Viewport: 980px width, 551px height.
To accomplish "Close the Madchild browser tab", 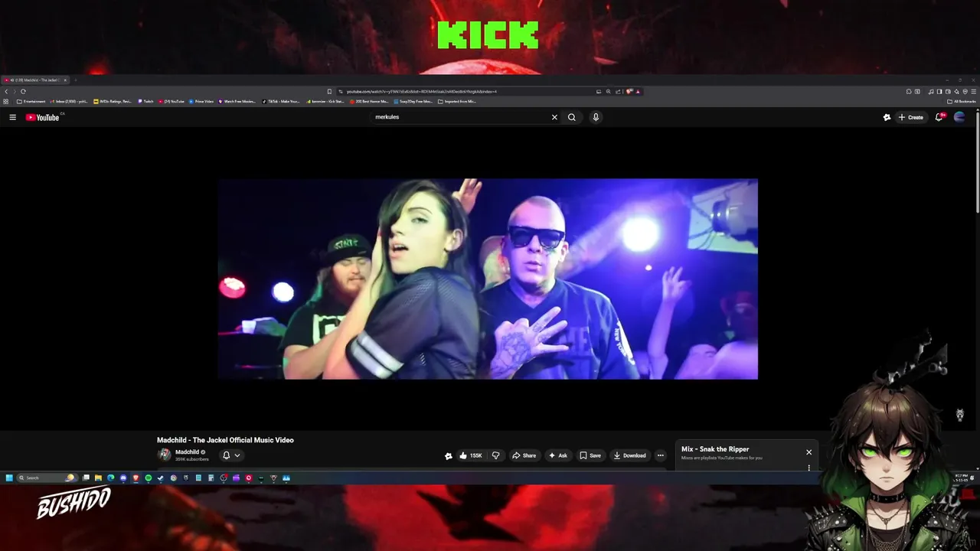I will point(65,80).
